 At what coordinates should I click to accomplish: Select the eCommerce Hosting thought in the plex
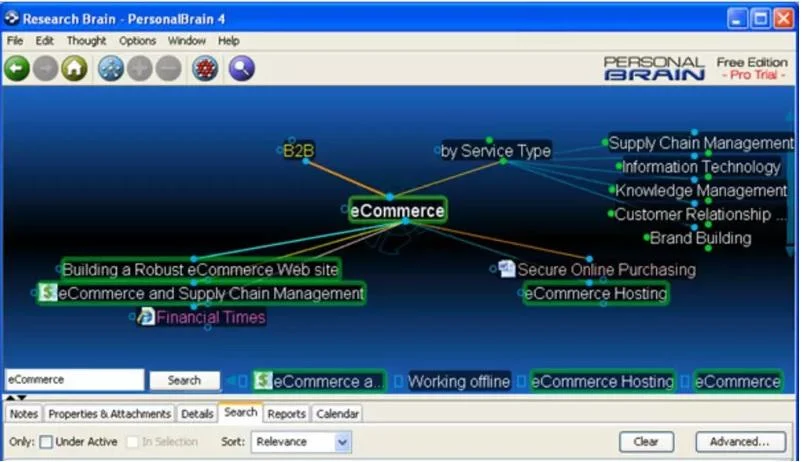596,293
